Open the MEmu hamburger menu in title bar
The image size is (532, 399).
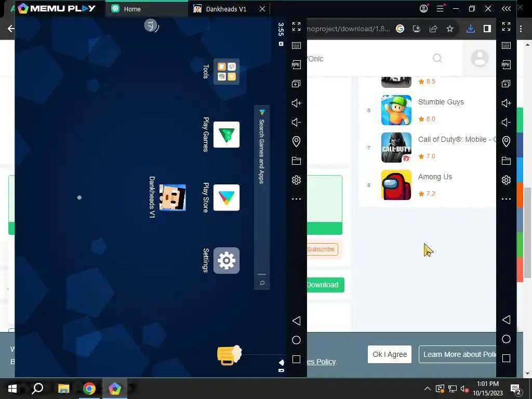[440, 8]
